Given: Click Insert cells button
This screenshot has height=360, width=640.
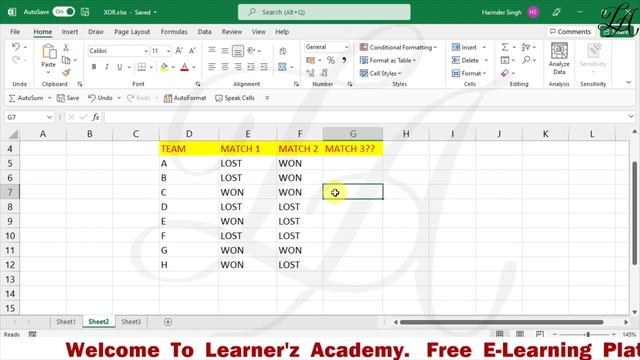Looking at the screenshot, I should (x=464, y=47).
